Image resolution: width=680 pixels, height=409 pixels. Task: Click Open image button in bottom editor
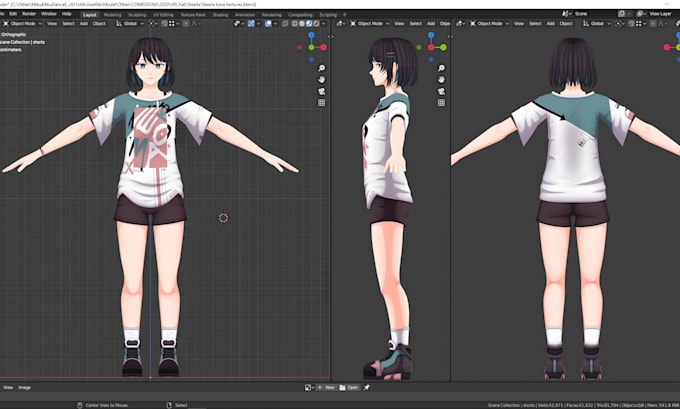click(349, 387)
